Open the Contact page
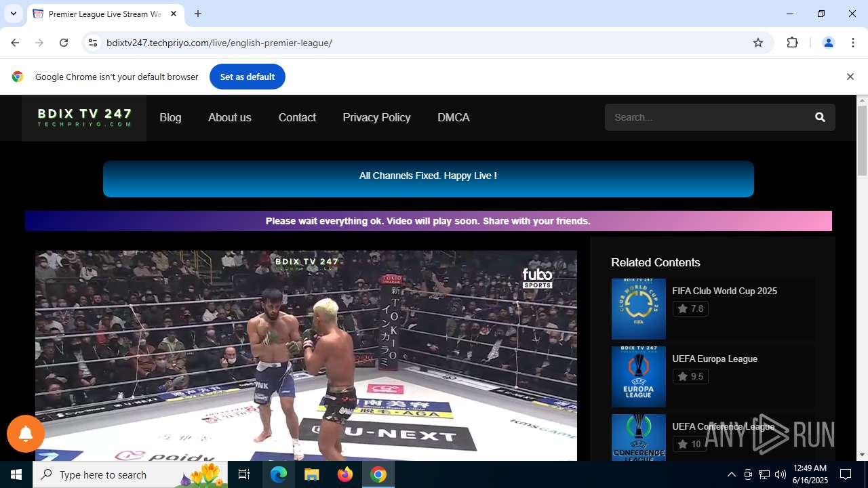The width and height of the screenshot is (868, 488). coord(297,117)
